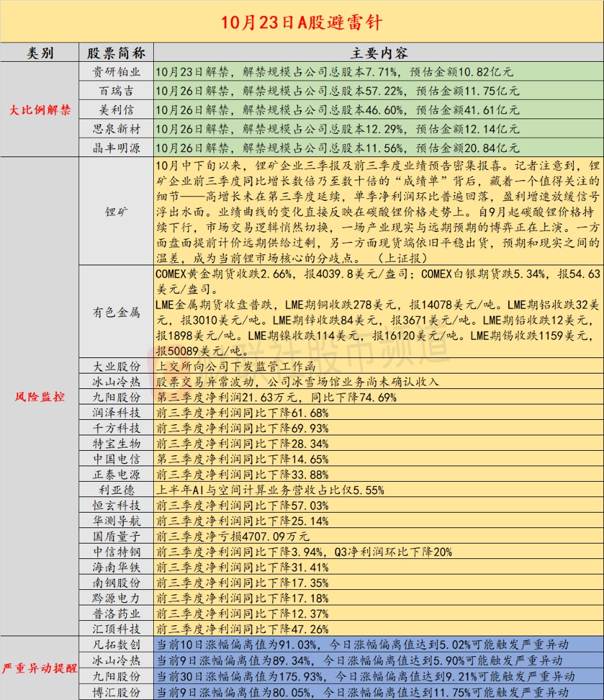Select the stock name "中信特钢"

tap(116, 552)
